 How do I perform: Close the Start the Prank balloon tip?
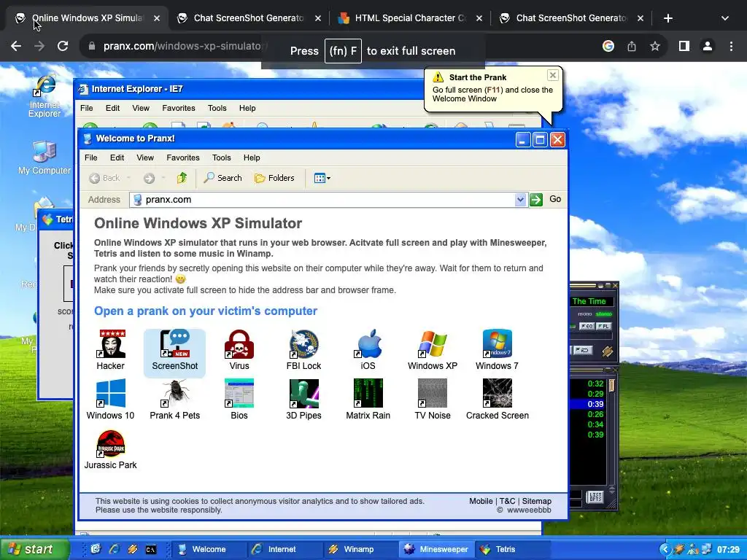[x=553, y=75]
